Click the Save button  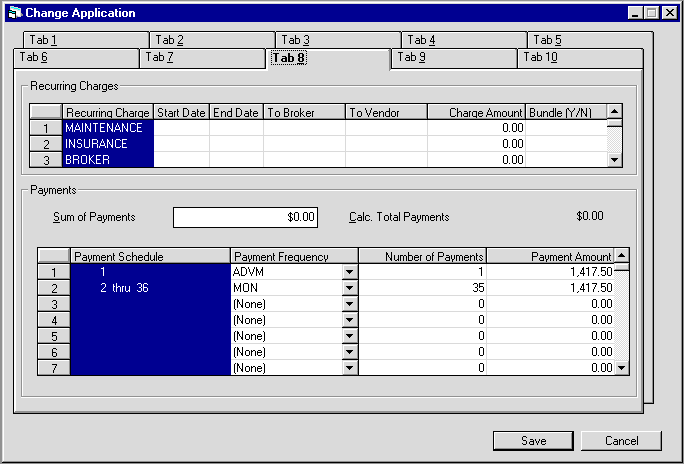coord(533,441)
